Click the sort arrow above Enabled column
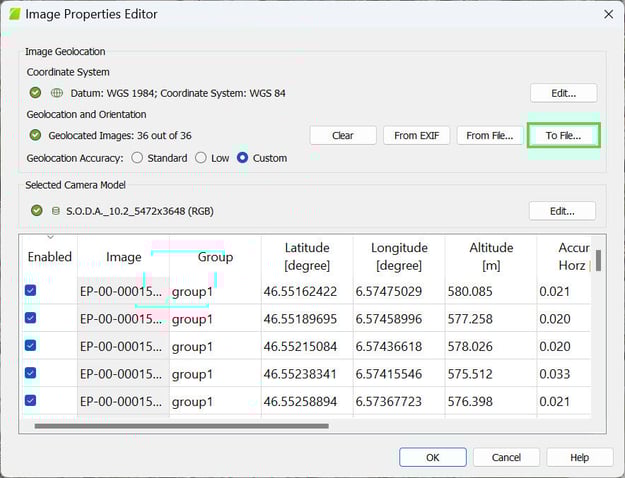 pyautogui.click(x=50, y=237)
